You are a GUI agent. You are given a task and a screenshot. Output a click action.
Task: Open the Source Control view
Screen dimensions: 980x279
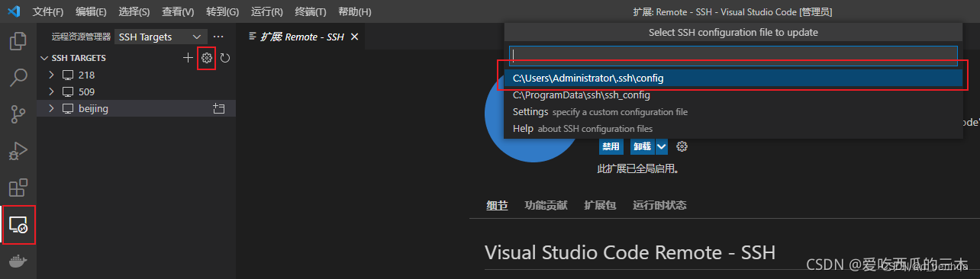(18, 114)
